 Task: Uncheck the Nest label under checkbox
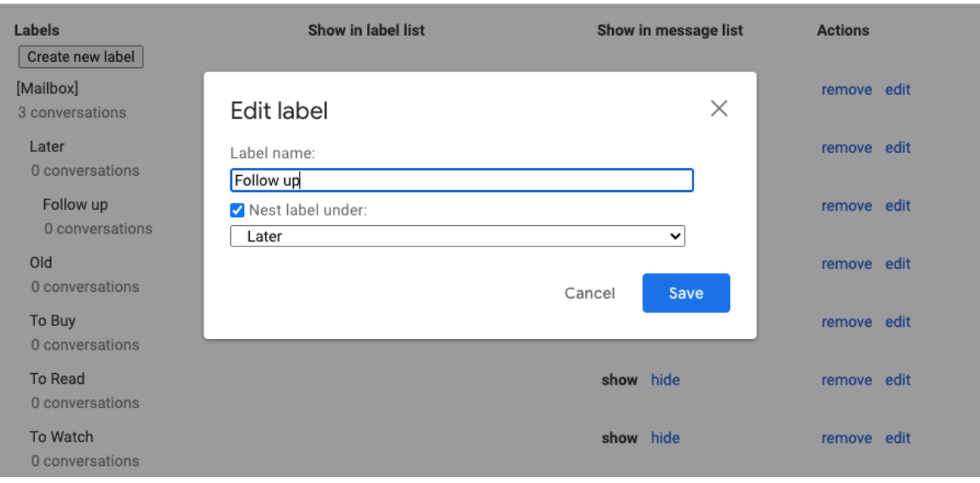pyautogui.click(x=238, y=211)
